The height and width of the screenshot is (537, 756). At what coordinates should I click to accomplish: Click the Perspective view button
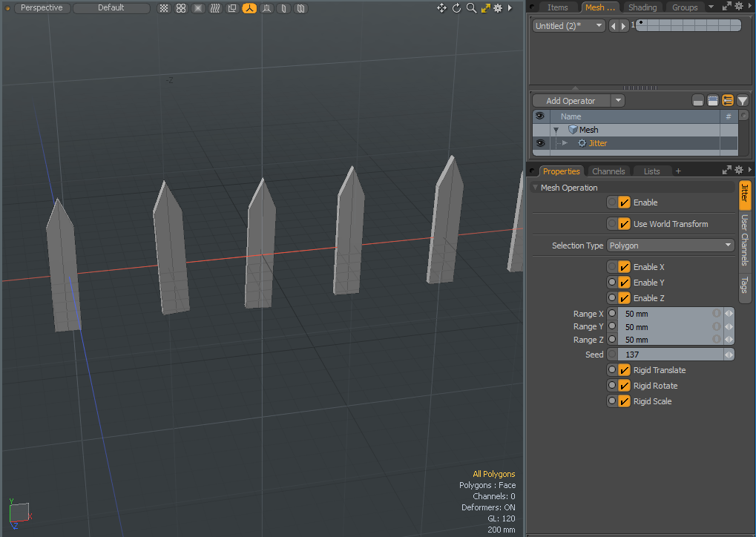(x=42, y=8)
